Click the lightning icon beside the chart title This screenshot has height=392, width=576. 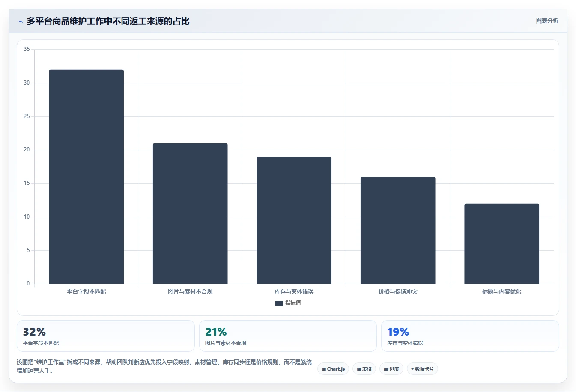pos(20,21)
